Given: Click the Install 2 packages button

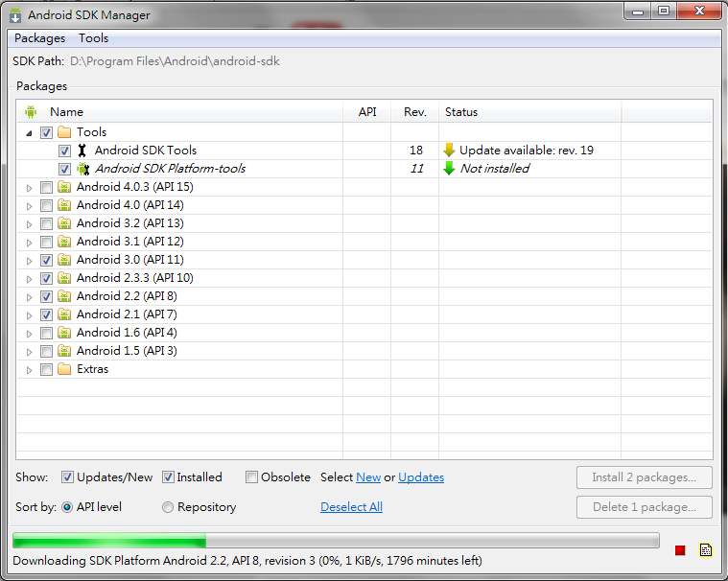Looking at the screenshot, I should (x=644, y=477).
